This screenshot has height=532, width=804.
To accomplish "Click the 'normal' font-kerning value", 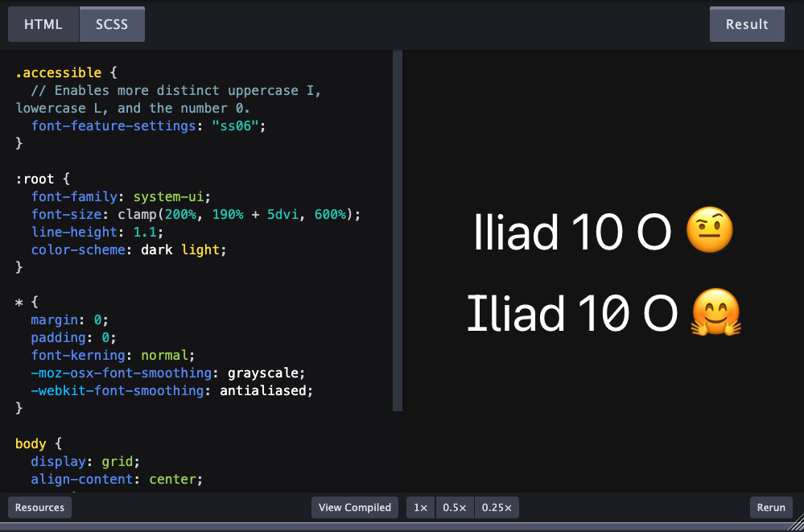I will pos(164,356).
